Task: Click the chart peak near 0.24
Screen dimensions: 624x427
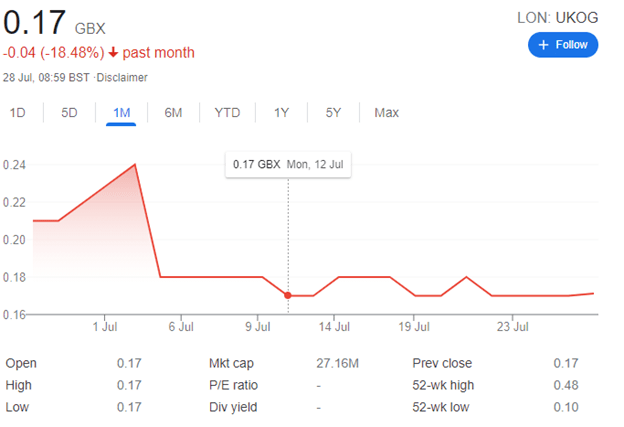Action: (135, 165)
